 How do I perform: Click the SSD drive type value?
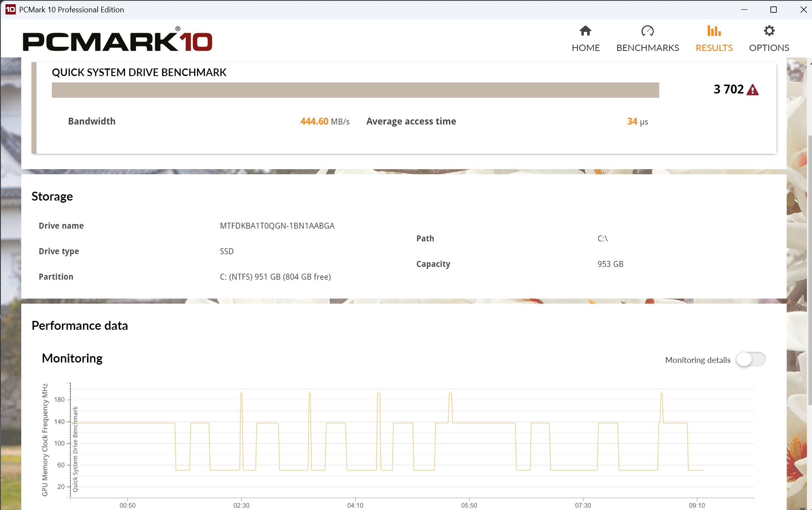pos(226,251)
